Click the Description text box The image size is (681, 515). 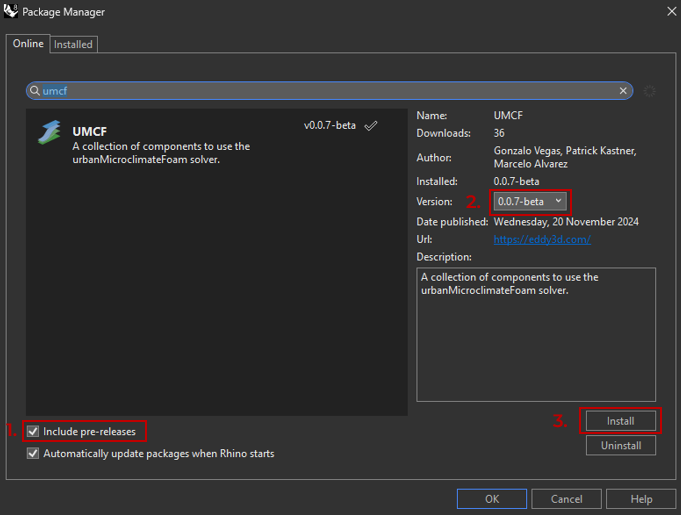tap(536, 334)
